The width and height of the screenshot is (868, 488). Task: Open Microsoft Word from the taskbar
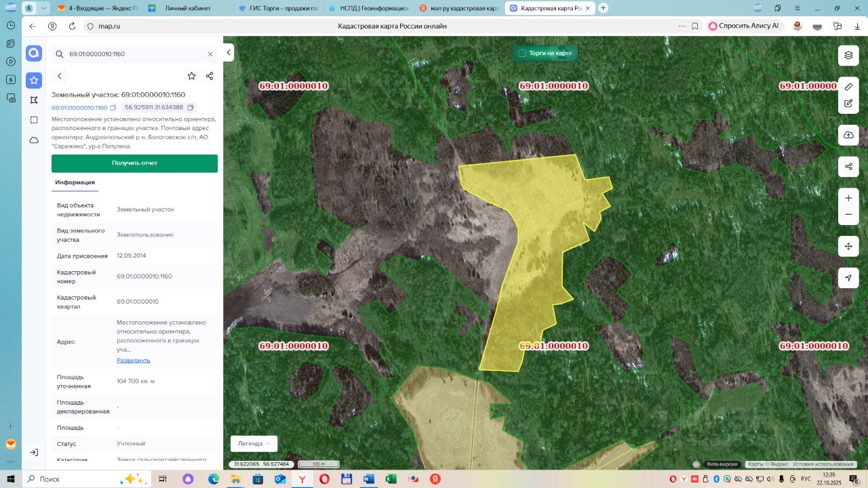click(x=368, y=479)
